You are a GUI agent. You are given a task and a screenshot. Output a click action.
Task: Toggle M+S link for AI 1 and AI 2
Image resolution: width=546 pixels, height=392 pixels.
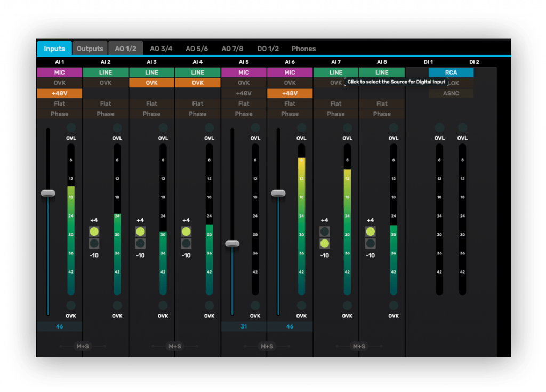[x=83, y=347]
